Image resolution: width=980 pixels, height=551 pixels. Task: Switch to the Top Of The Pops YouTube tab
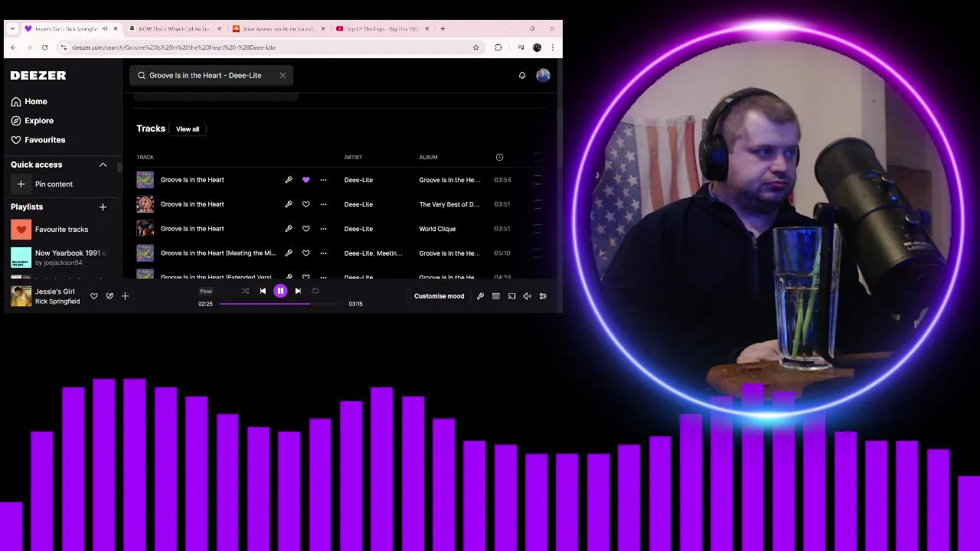point(382,28)
